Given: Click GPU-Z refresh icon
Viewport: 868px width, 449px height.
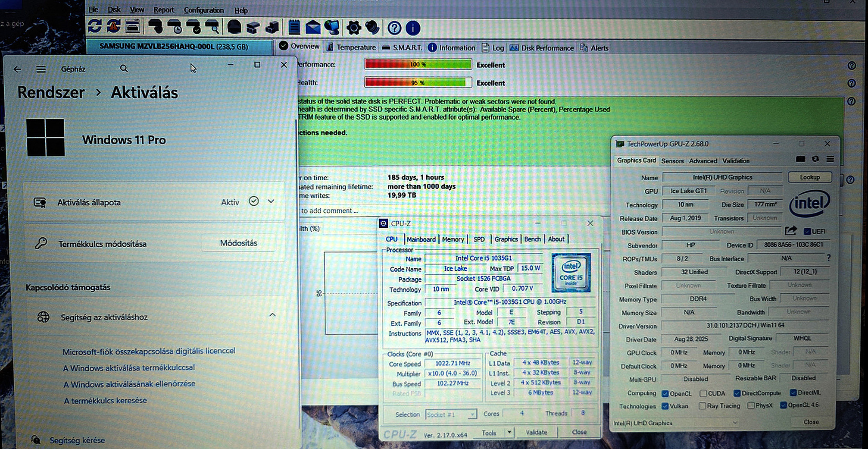Looking at the screenshot, I should tap(815, 159).
